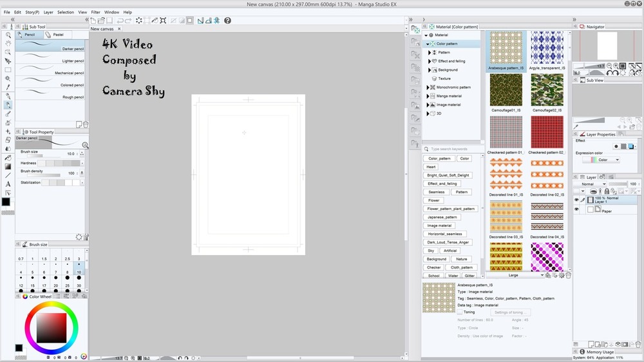Click the material search keywords field
644x362 pixels.
454,149
